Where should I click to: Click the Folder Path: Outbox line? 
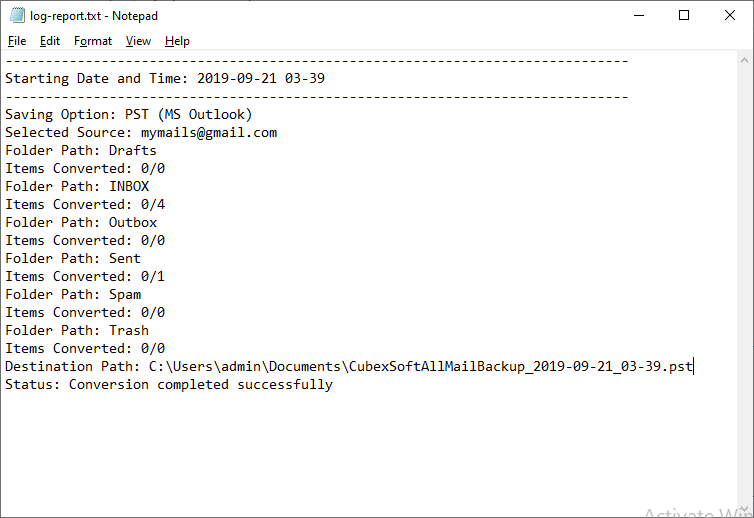coord(80,222)
